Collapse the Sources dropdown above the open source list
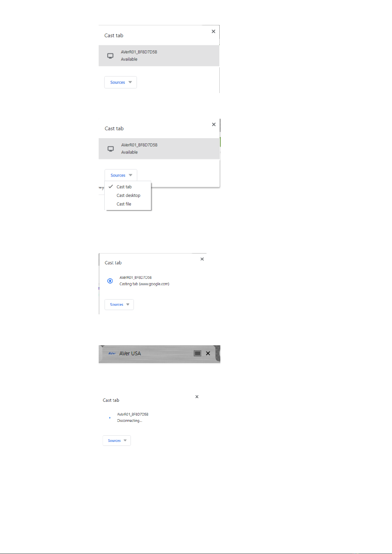The image size is (392, 554). coord(121,175)
